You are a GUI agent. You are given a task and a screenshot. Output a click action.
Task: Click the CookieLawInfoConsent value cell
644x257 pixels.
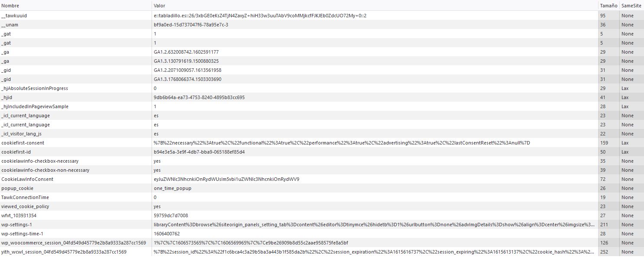(375, 179)
